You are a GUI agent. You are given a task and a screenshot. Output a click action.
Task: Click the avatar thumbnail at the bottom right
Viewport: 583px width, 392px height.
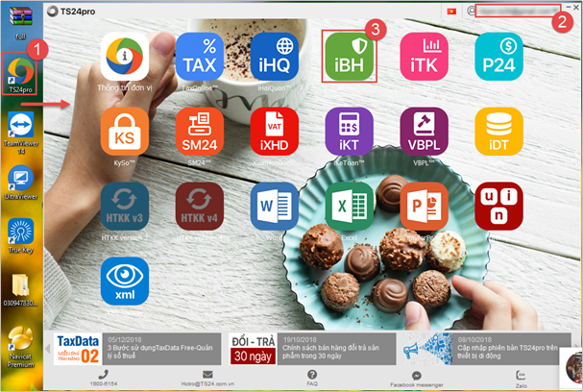click(572, 367)
